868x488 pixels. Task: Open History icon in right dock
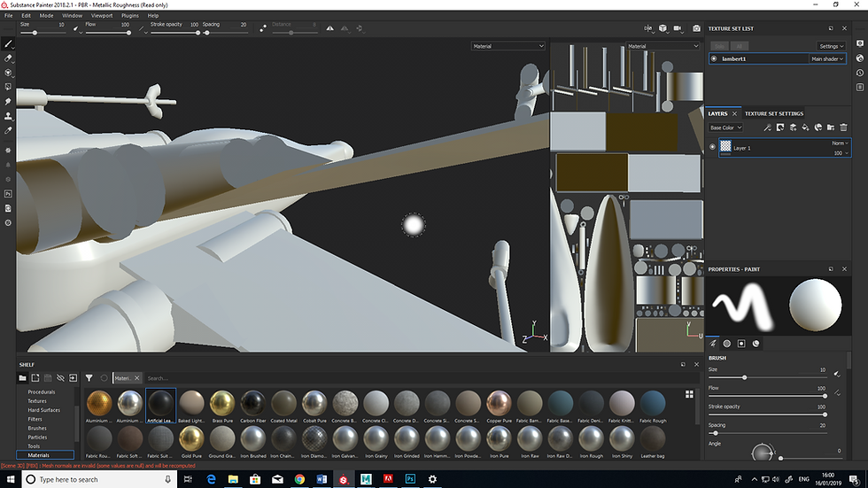(860, 73)
